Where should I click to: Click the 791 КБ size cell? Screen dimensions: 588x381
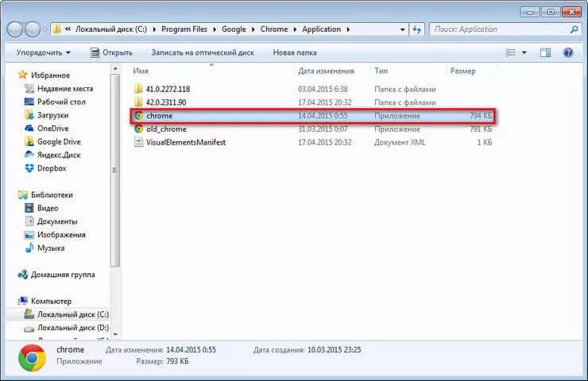(481, 129)
